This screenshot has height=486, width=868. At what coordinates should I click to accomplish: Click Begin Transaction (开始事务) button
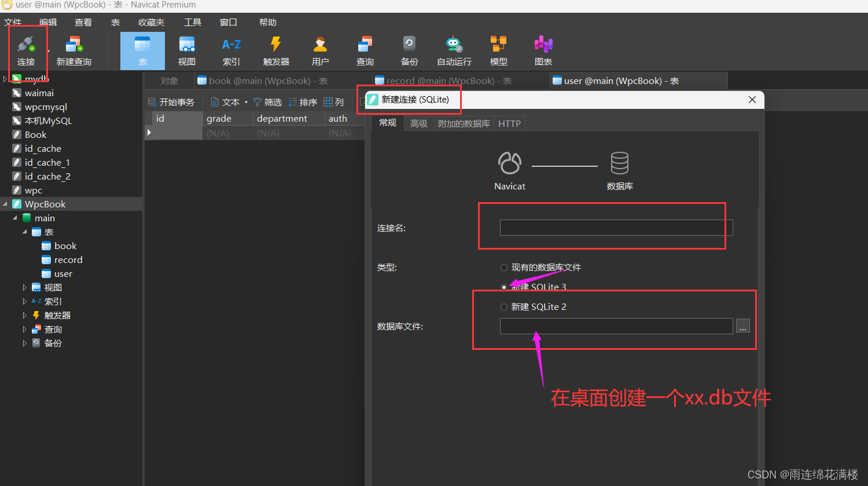(x=171, y=102)
